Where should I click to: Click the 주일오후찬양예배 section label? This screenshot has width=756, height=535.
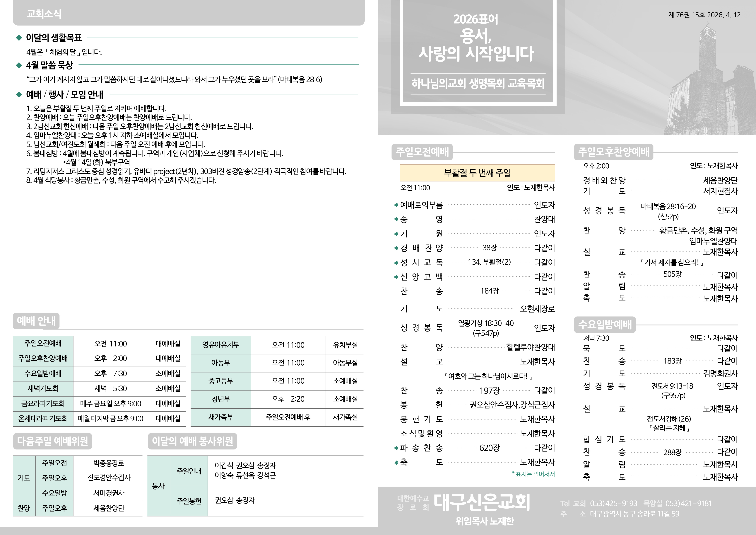click(613, 152)
